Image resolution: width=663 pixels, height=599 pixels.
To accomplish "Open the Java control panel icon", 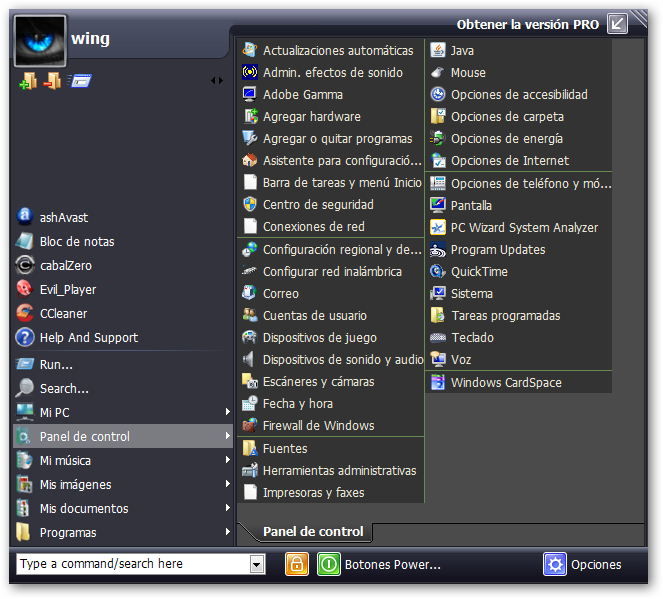I will point(437,50).
